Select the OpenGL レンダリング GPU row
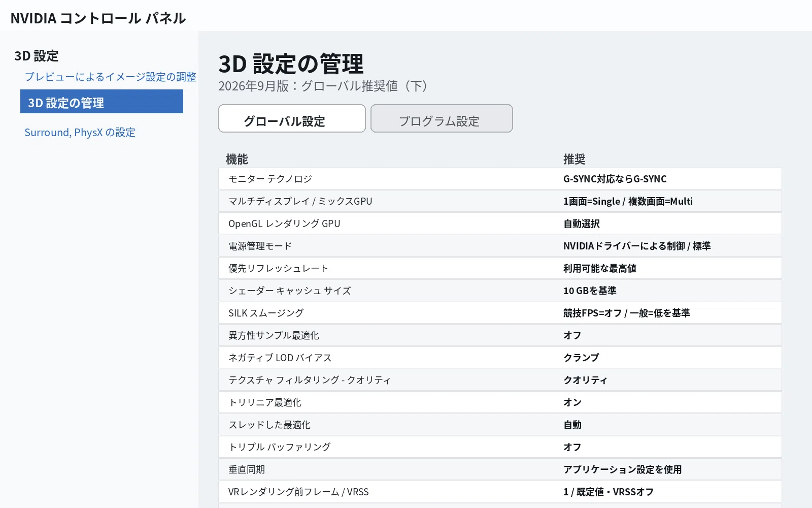The image size is (812, 508). pyautogui.click(x=500, y=224)
